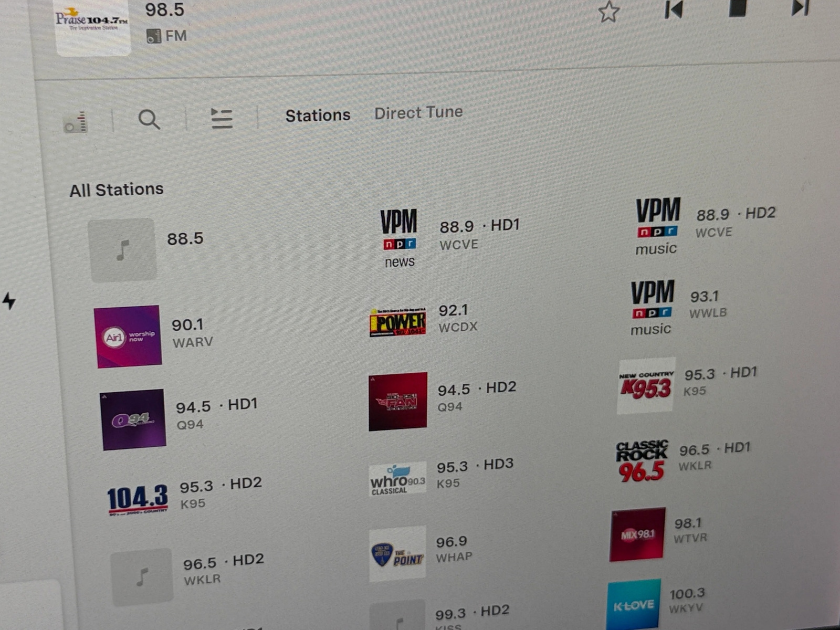Open the radio source icon
The width and height of the screenshot is (840, 630).
click(x=76, y=122)
